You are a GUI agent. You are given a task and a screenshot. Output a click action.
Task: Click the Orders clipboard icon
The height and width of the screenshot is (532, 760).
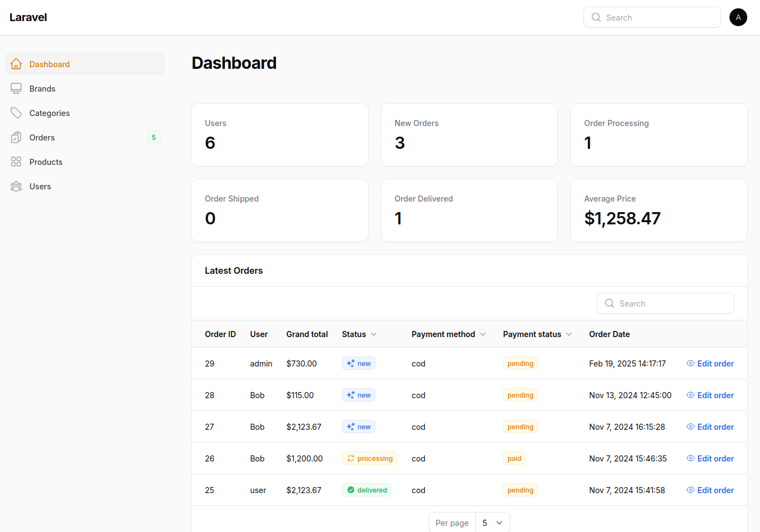click(16, 137)
